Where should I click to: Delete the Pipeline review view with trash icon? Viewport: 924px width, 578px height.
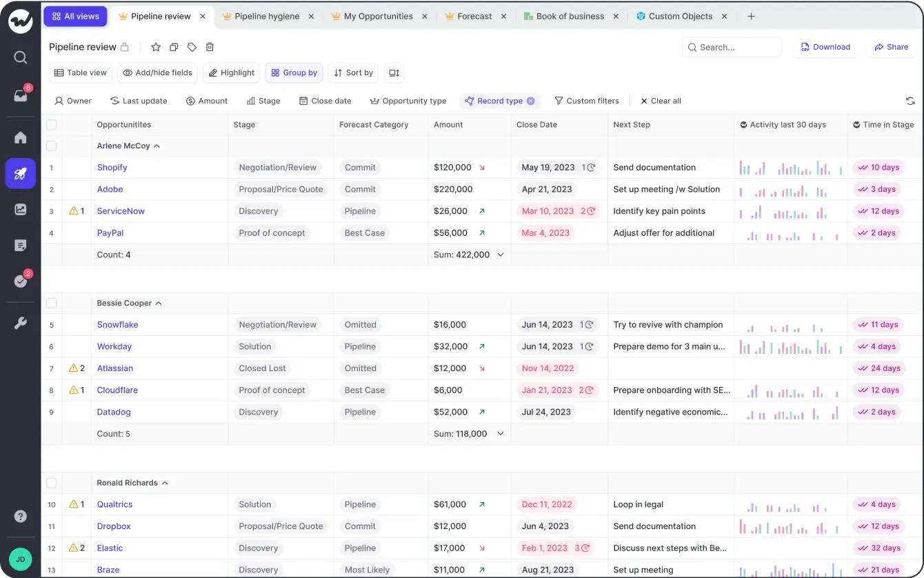pos(210,47)
